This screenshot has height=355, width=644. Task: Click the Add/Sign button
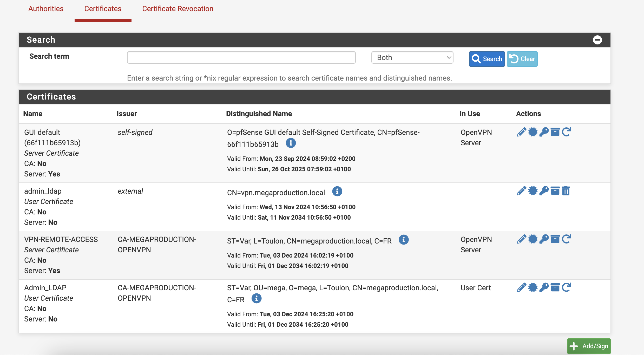(x=589, y=346)
